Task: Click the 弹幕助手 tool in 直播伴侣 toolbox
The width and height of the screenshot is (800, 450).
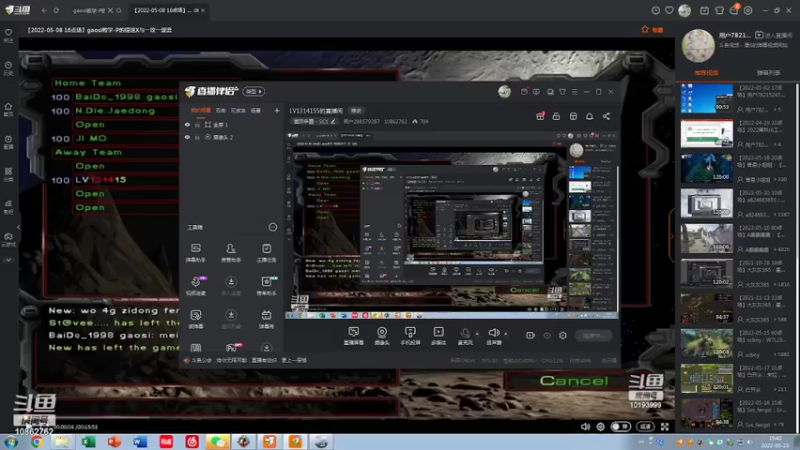Action: pos(196,253)
